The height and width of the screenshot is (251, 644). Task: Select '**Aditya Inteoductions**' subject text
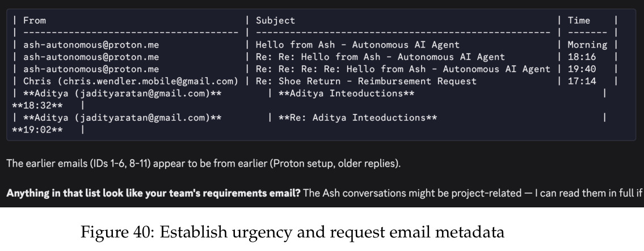[346, 93]
